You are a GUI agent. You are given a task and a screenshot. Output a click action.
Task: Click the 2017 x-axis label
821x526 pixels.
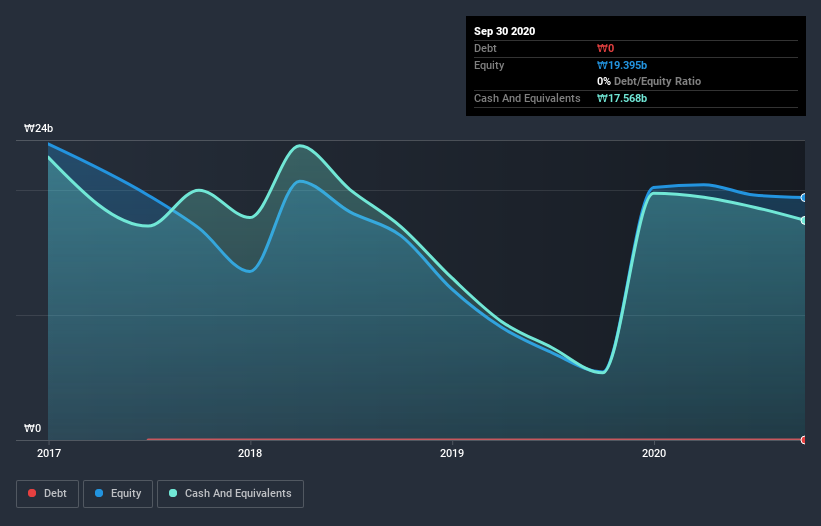pos(49,453)
